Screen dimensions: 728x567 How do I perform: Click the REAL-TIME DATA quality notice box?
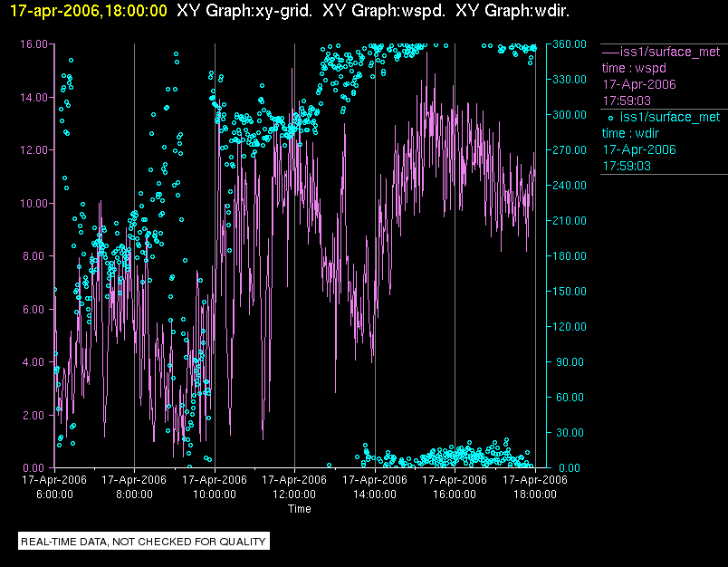(144, 542)
